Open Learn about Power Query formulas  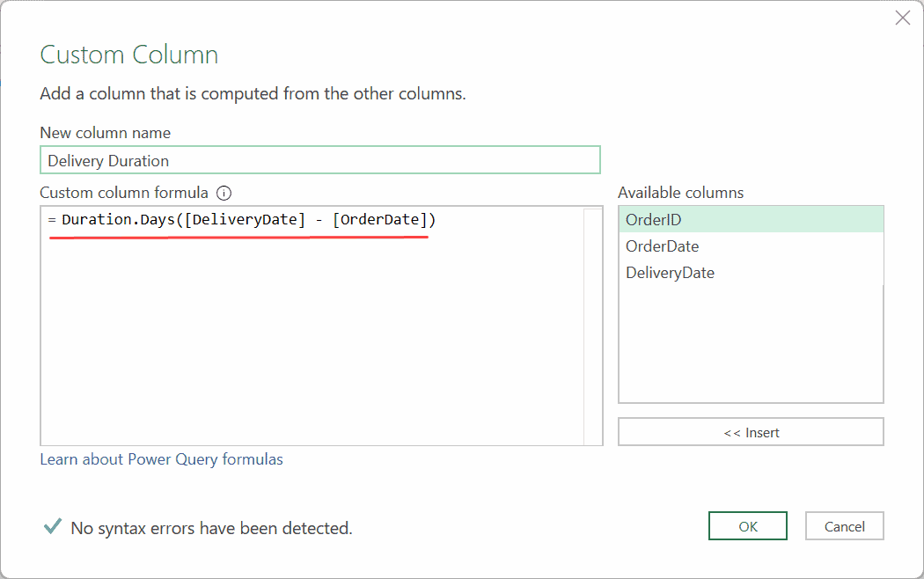point(161,458)
